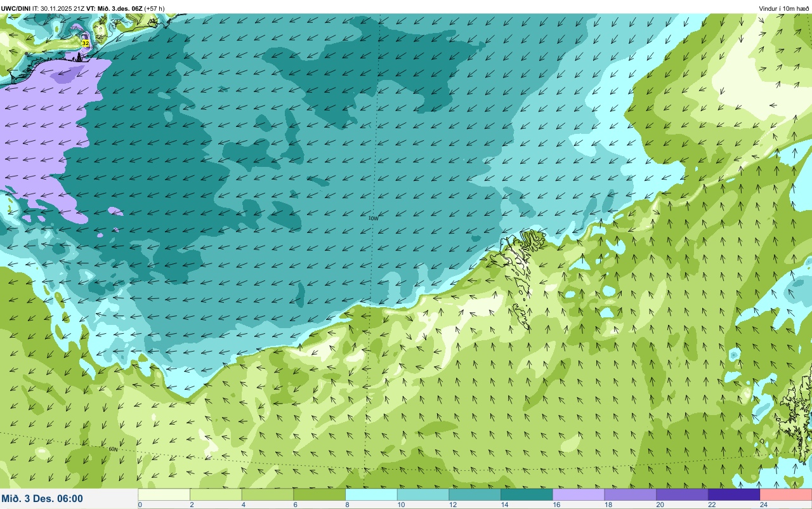Click the 'Vindur í 10m hæð' title text

click(783, 8)
